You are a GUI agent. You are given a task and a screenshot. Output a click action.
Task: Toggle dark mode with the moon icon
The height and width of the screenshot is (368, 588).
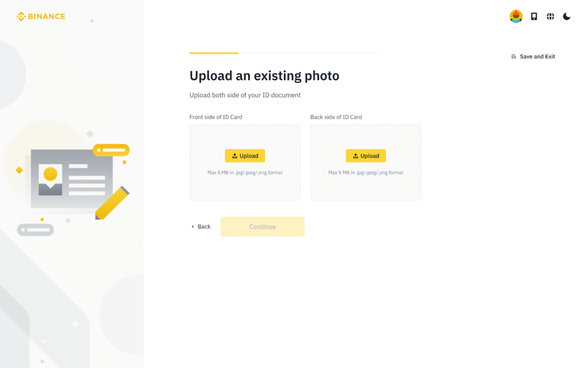click(x=567, y=16)
